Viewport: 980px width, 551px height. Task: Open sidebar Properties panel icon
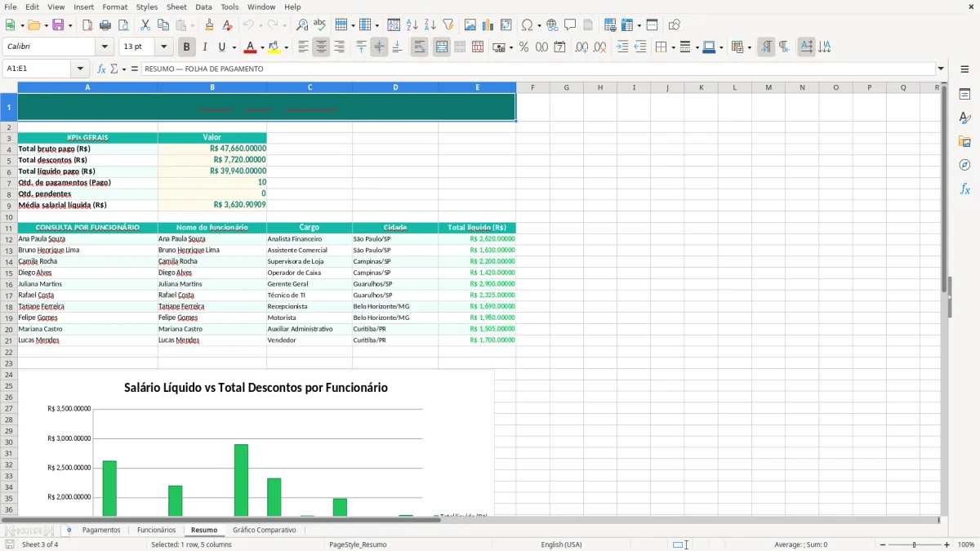[x=964, y=95]
